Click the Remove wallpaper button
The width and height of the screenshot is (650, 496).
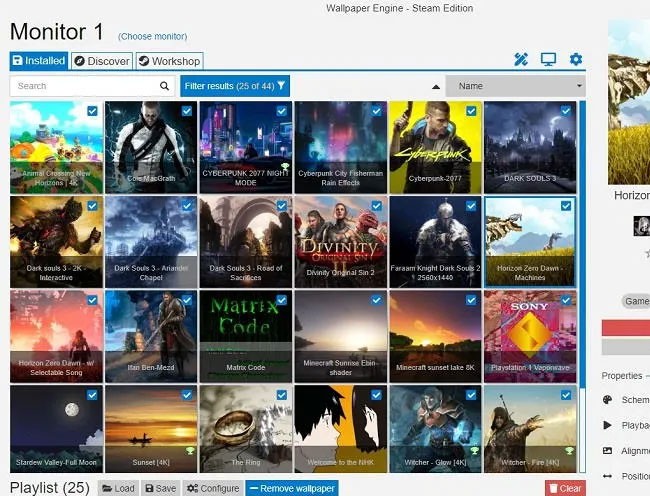tap(291, 488)
